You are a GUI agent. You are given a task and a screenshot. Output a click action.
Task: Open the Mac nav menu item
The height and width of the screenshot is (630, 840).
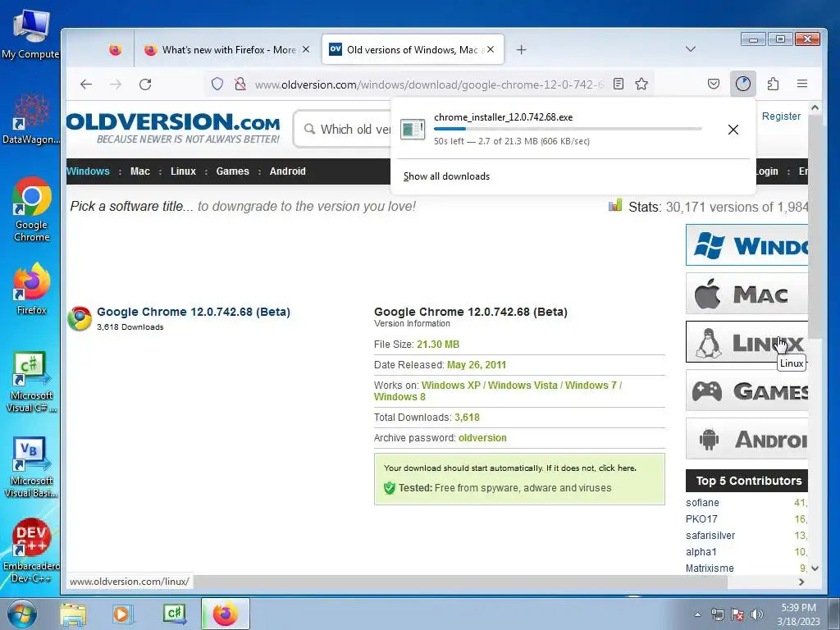pyautogui.click(x=139, y=171)
